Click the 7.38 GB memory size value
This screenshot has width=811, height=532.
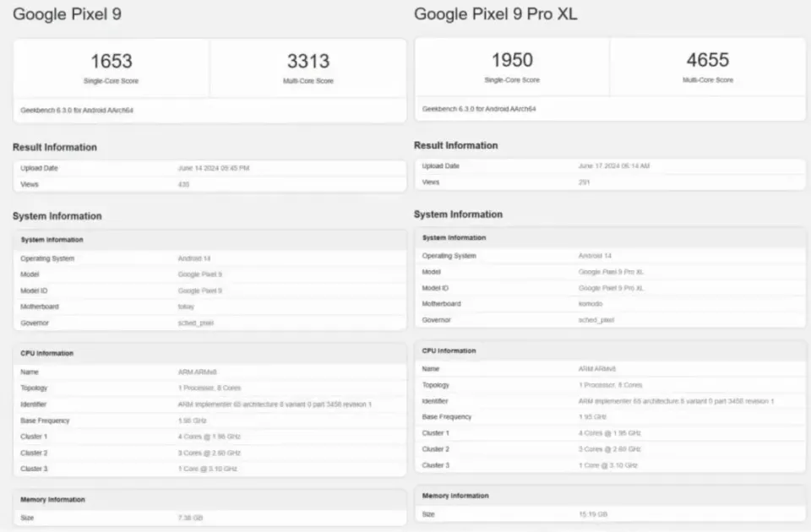coord(191,517)
